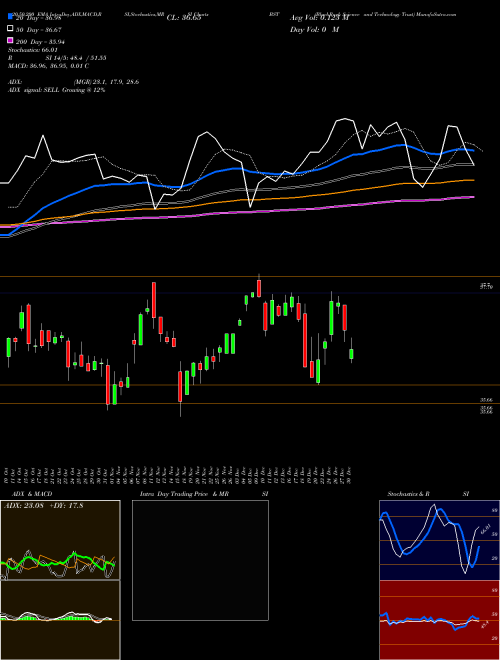Click the ManafaSutra.com watermark link text

[436, 14]
